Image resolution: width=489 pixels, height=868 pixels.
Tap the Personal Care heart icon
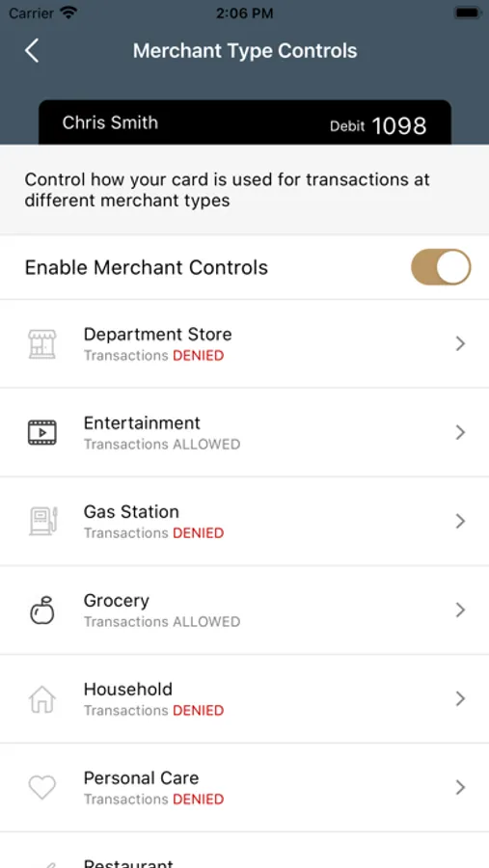pyautogui.click(x=42, y=787)
